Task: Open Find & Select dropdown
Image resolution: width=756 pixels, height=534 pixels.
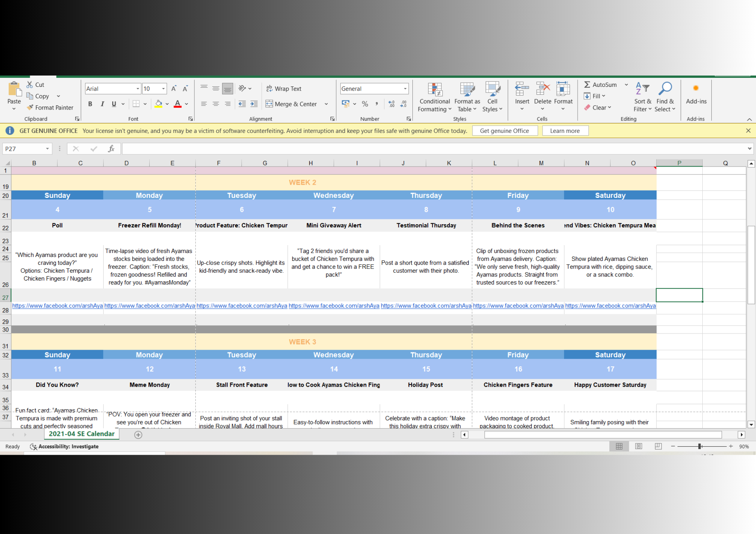Action: click(x=665, y=97)
